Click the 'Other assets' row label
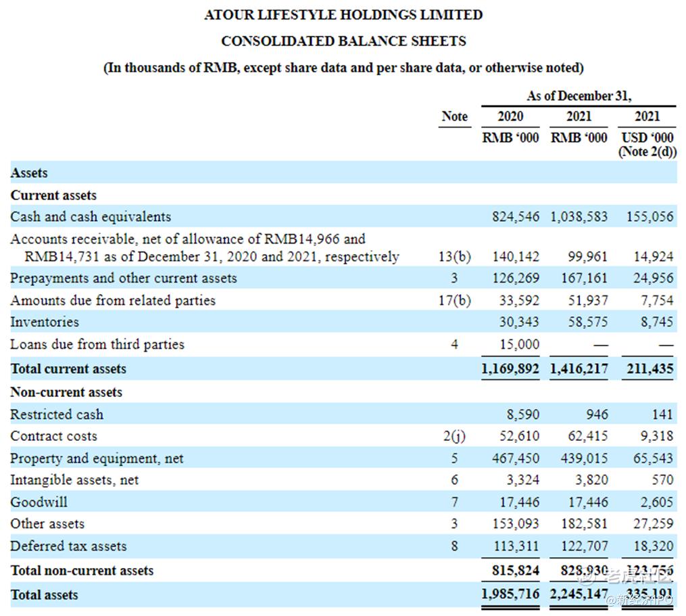Screen dimensions: 686x616 click(x=47, y=524)
